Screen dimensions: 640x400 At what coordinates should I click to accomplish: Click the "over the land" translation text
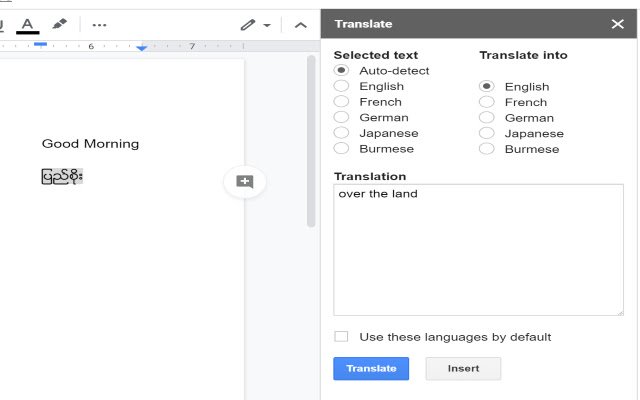tap(378, 193)
